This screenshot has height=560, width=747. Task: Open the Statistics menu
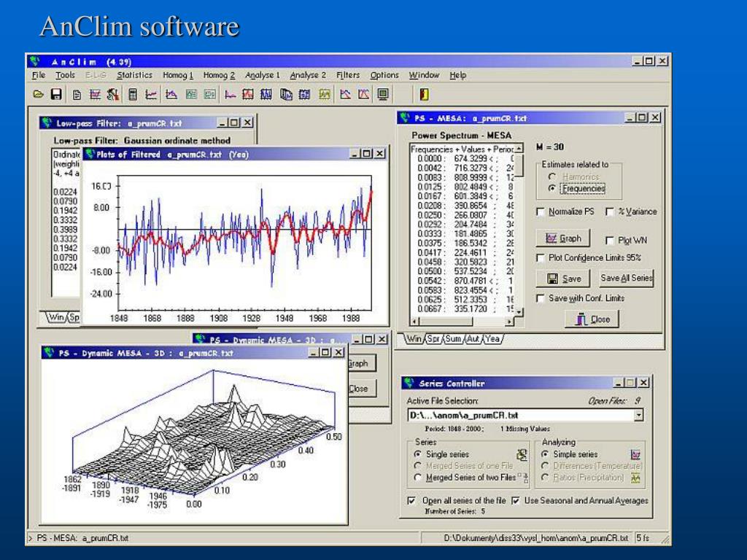135,75
